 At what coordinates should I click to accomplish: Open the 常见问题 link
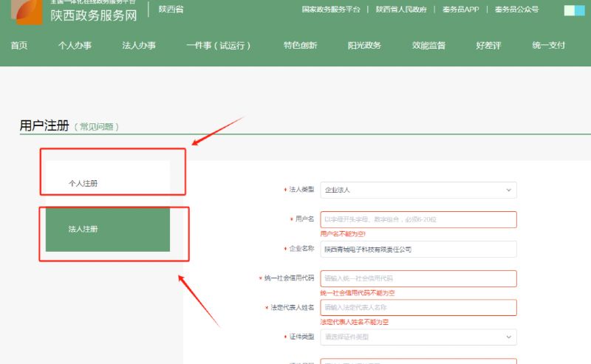(x=98, y=127)
